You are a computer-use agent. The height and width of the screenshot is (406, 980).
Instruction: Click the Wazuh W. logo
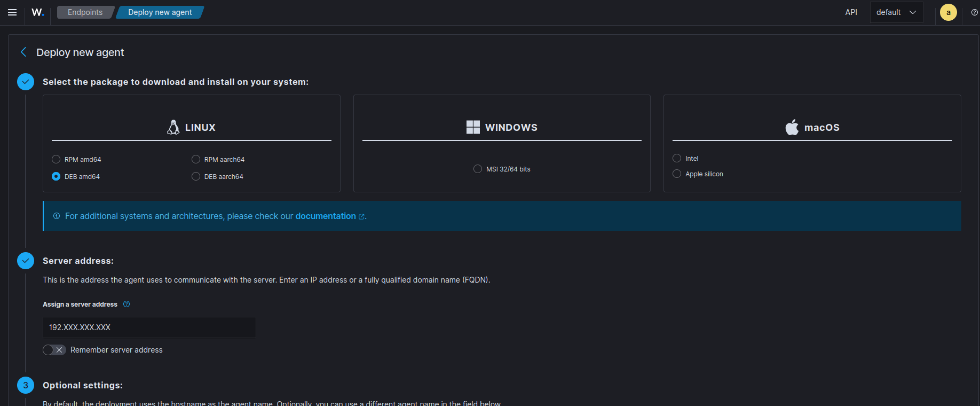tap(38, 12)
